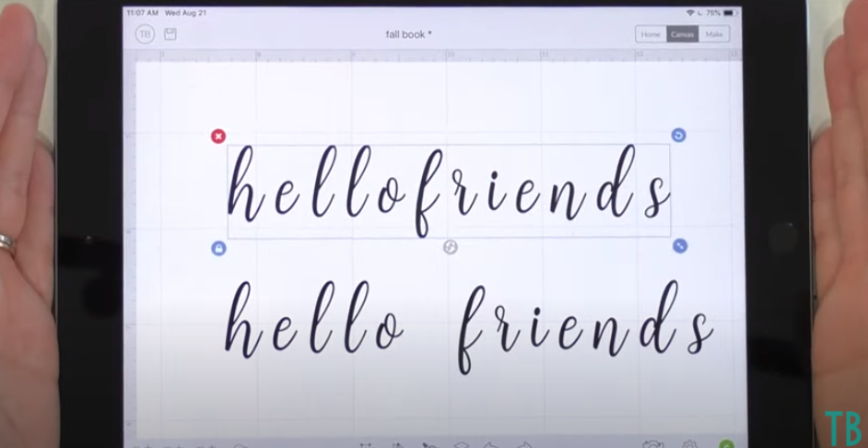Screen dimensions: 868x448
Task: Tap the gray center handle below selection
Action: (451, 248)
